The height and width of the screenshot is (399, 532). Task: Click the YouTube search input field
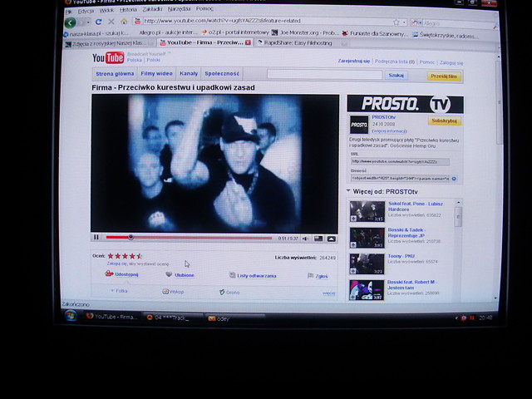click(324, 74)
